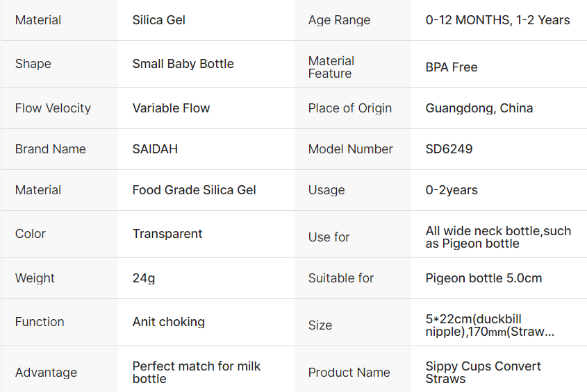
Task: Click the truncated duckbill nipple size text
Action: click(x=490, y=325)
